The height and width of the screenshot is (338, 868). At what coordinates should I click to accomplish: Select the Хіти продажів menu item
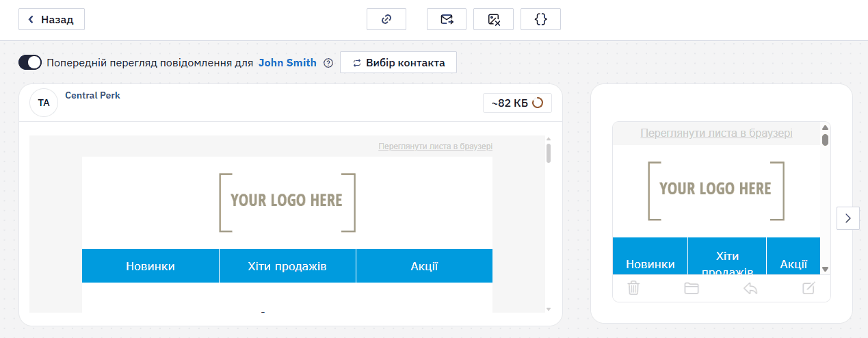(287, 266)
